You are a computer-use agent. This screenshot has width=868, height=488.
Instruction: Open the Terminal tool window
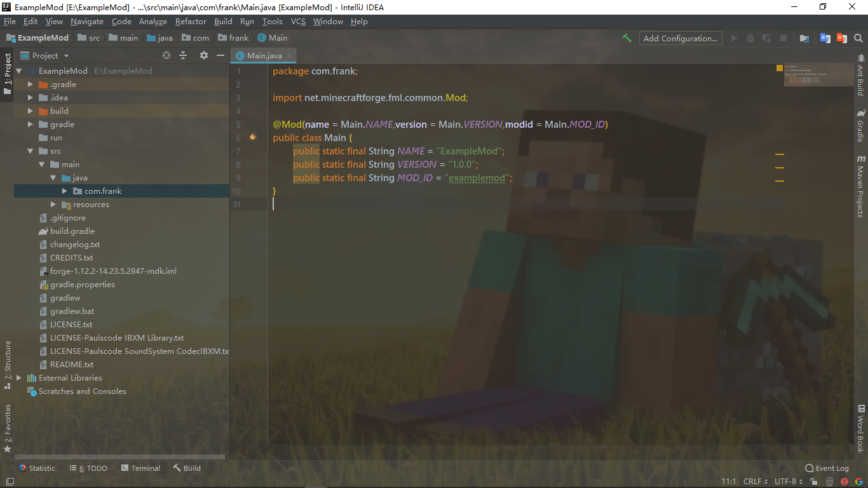click(x=140, y=468)
